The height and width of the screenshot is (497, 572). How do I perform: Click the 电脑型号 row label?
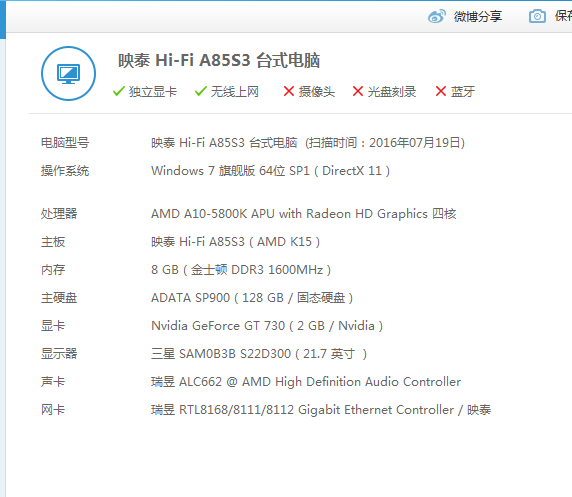click(x=65, y=142)
